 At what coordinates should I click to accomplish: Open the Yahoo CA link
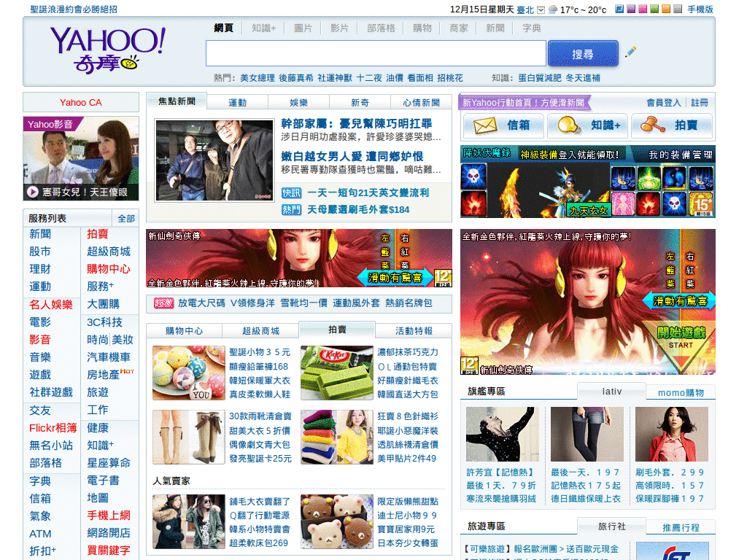(x=81, y=102)
